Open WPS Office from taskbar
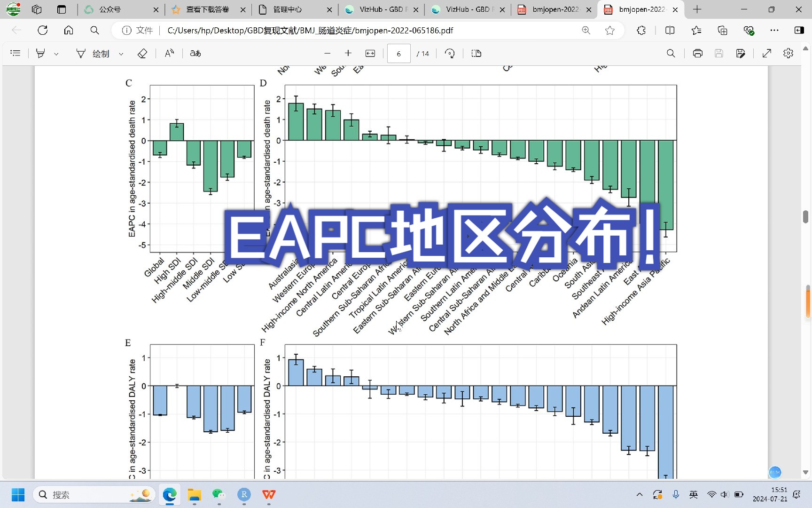The width and height of the screenshot is (812, 508). (269, 494)
